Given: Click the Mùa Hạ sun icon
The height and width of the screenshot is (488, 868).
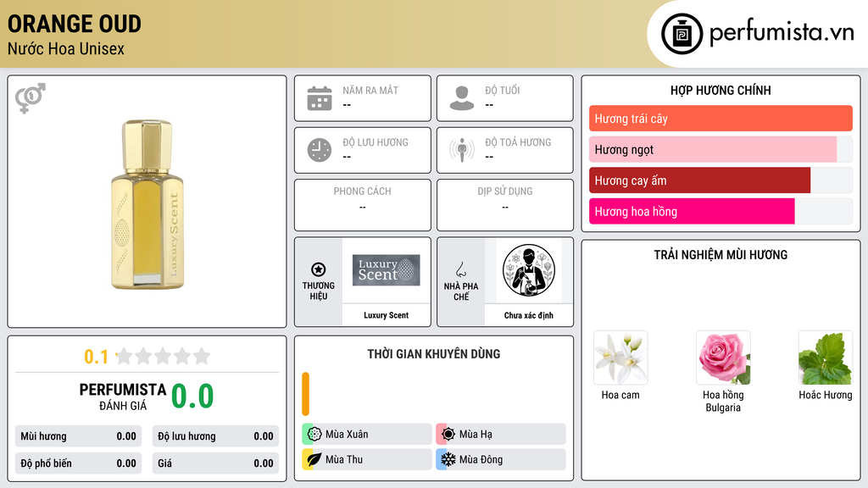Looking at the screenshot, I should tap(448, 435).
